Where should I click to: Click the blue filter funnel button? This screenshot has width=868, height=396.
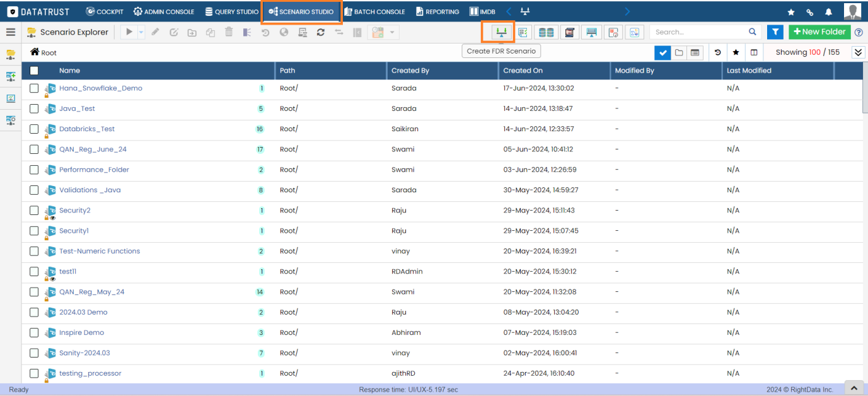[x=775, y=32]
